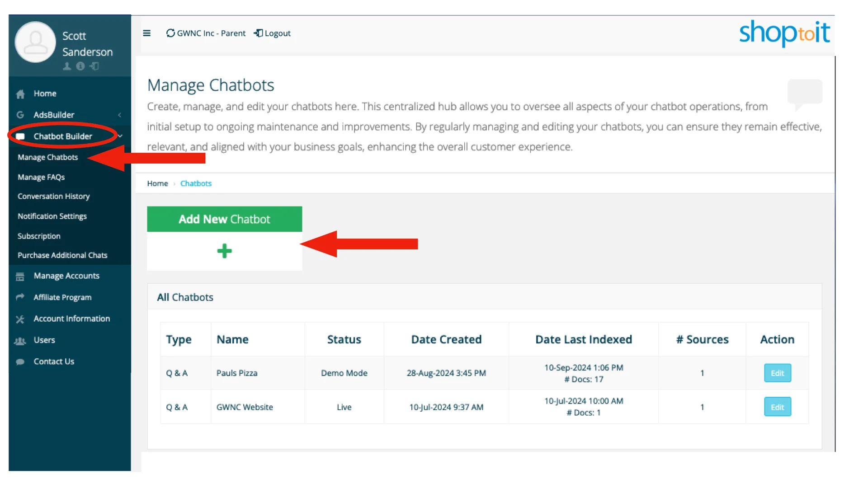Click the share arrow icon beside Affiliate Program
This screenshot has height=488, width=868.
pos(19,297)
